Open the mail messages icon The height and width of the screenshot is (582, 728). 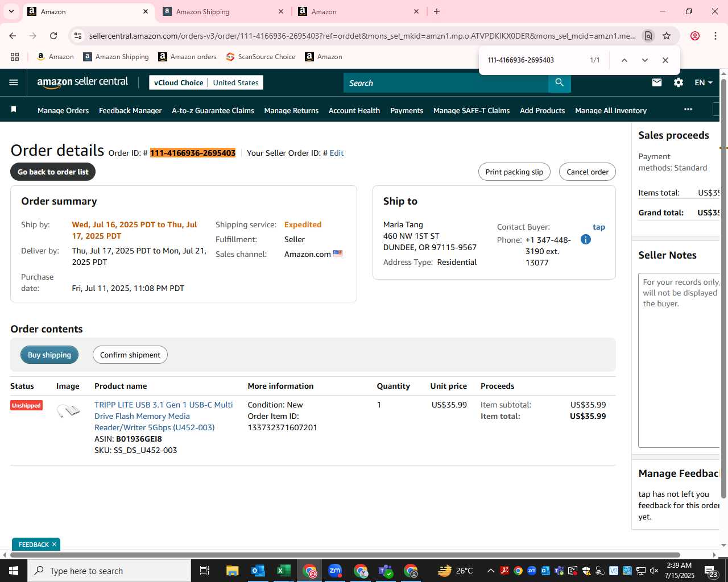[657, 82]
